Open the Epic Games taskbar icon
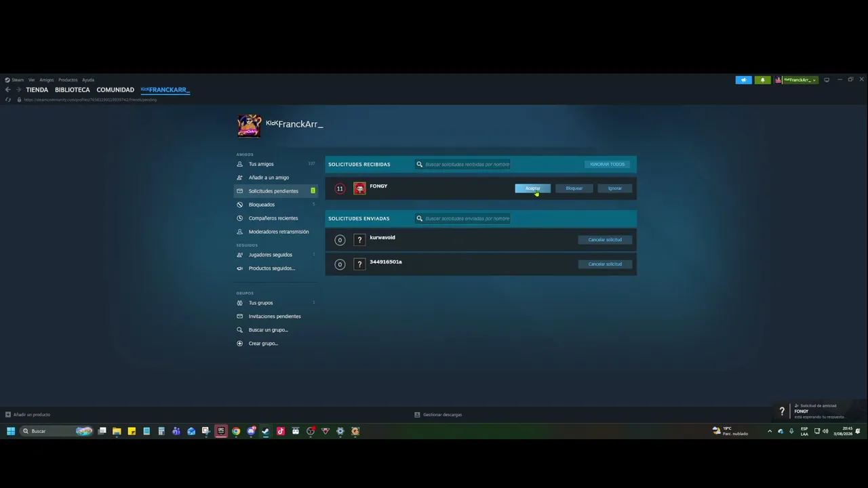The height and width of the screenshot is (488, 868). point(221,431)
